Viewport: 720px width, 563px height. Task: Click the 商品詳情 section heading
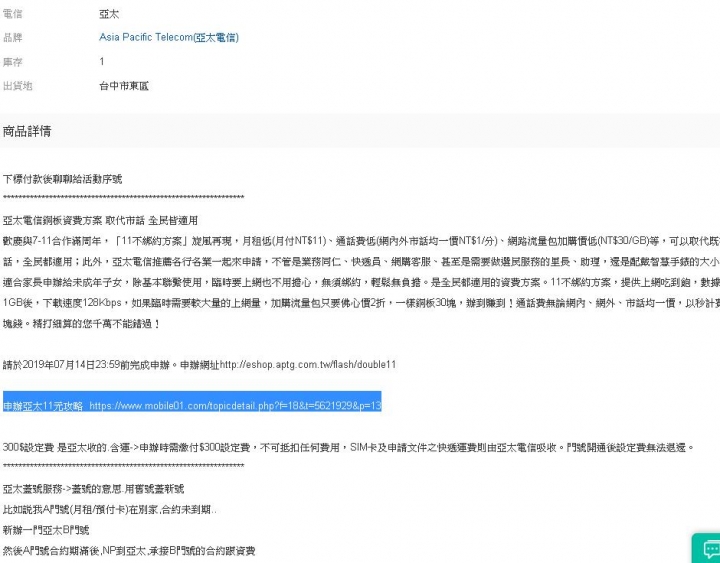27,131
